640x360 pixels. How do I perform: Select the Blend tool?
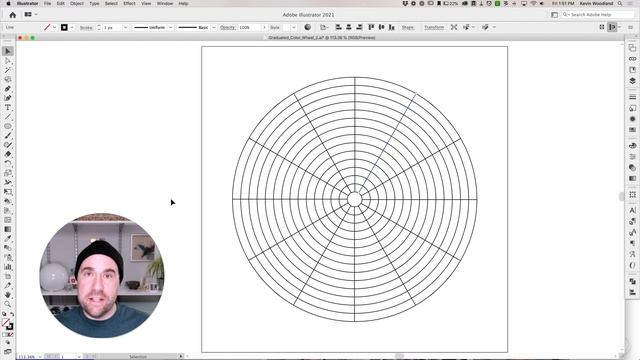click(x=8, y=248)
